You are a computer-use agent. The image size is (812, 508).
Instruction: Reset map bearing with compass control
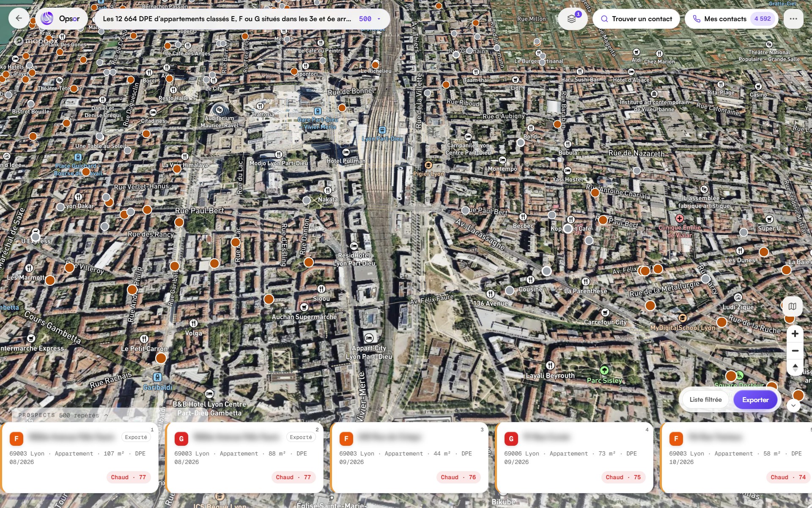[x=795, y=367]
